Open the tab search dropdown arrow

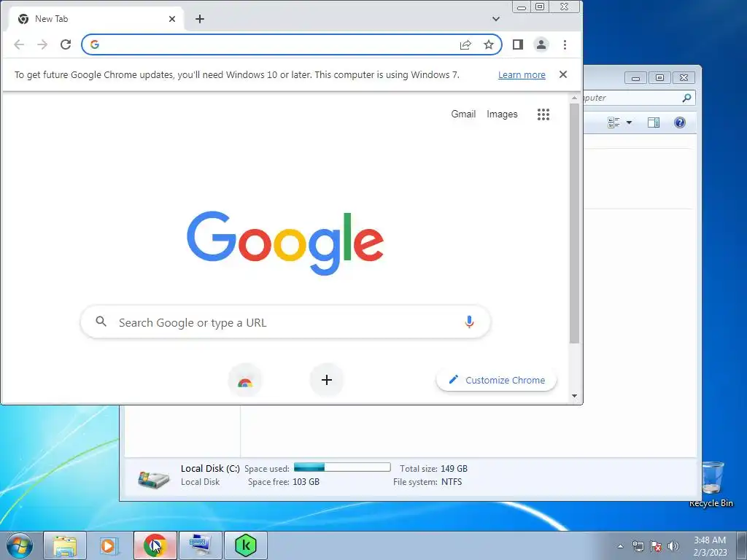click(x=496, y=19)
